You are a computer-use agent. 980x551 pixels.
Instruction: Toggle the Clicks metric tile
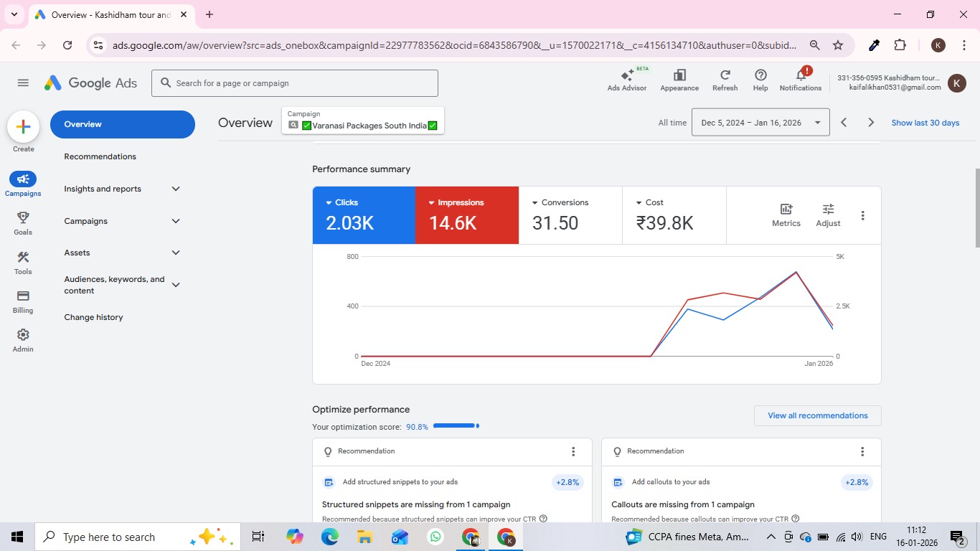coord(364,215)
